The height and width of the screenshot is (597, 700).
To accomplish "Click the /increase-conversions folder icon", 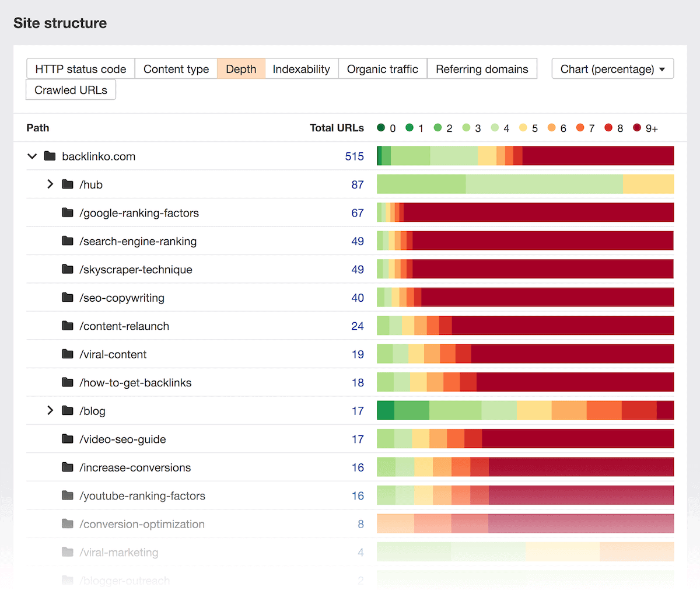I will point(68,467).
